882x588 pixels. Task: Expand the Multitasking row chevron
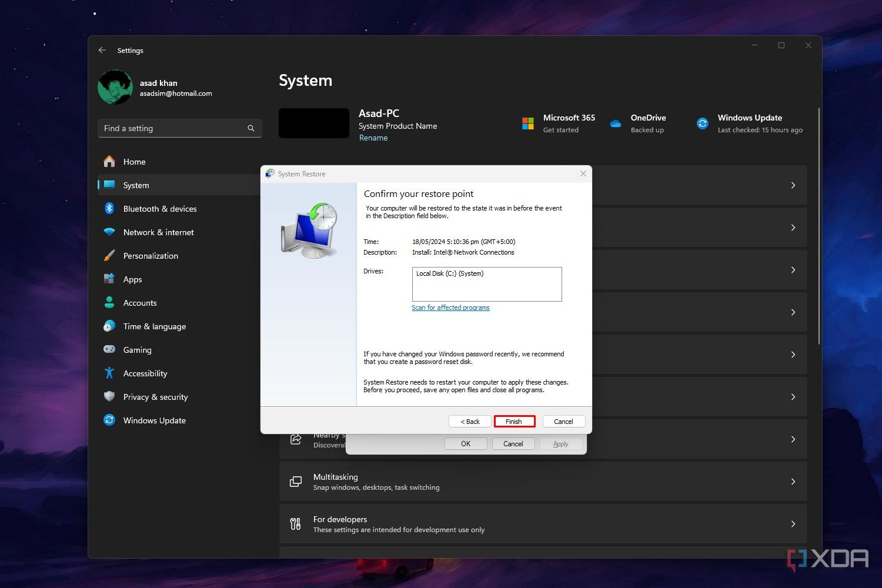[x=793, y=482]
